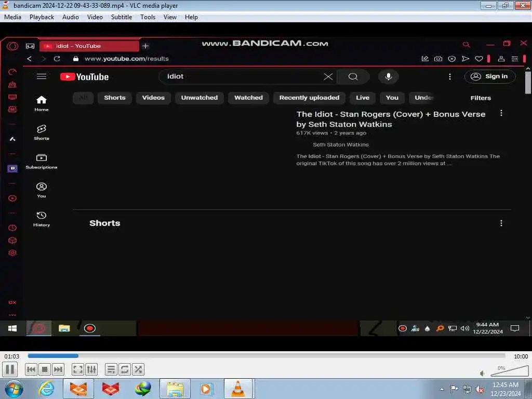
Task: Open Subscriptions in YouTube sidebar
Action: (x=42, y=161)
